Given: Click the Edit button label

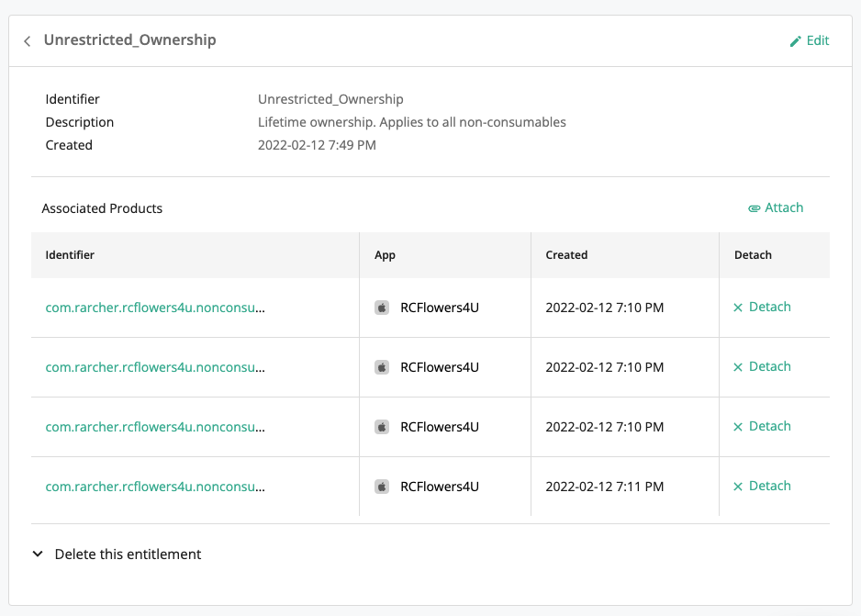Looking at the screenshot, I should click(818, 41).
